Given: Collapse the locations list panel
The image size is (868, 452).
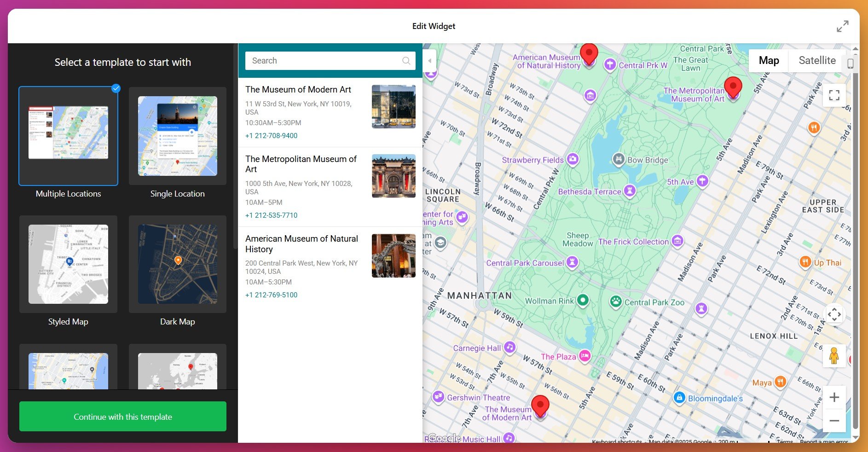Looking at the screenshot, I should pyautogui.click(x=429, y=60).
